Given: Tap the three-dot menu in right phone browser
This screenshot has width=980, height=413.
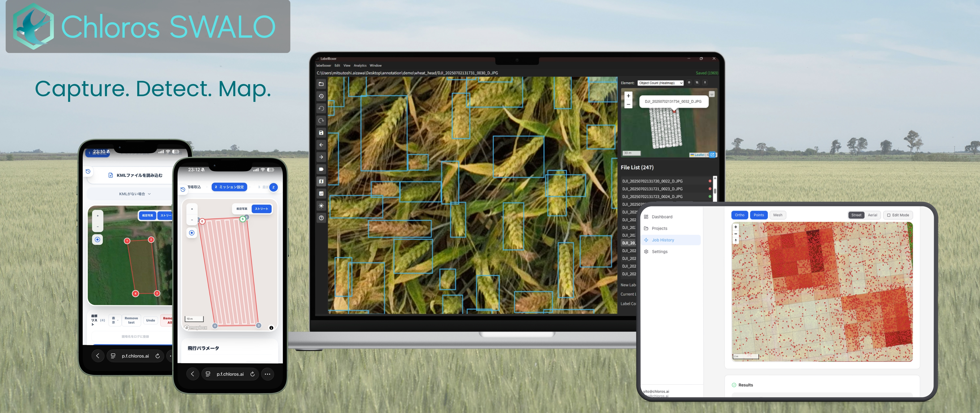Looking at the screenshot, I should (x=267, y=374).
